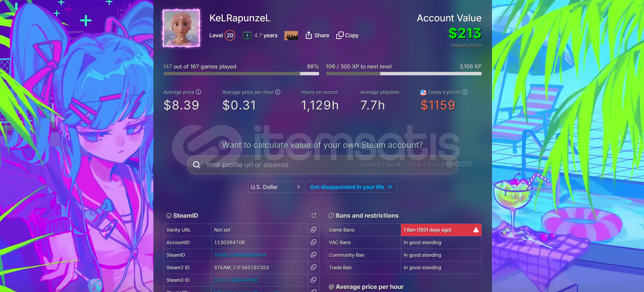The height and width of the screenshot is (292, 644).
Task: Show info for Average price per hour stat
Action: click(278, 92)
